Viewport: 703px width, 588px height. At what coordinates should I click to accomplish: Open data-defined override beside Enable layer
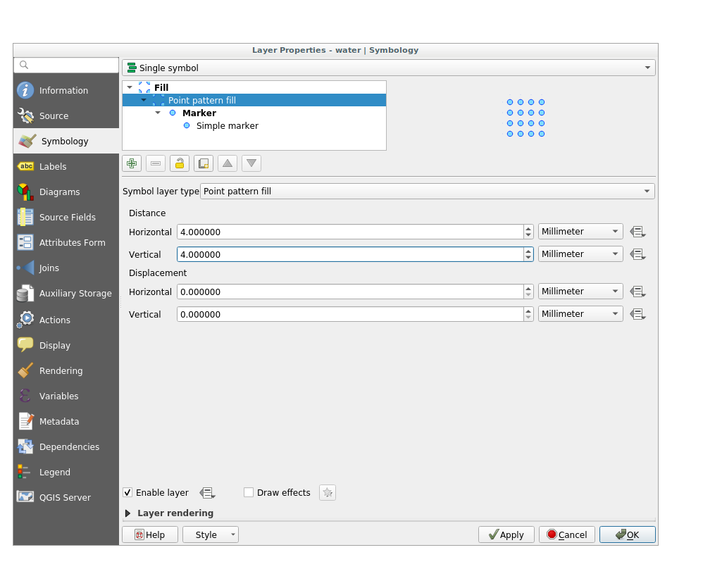point(207,493)
